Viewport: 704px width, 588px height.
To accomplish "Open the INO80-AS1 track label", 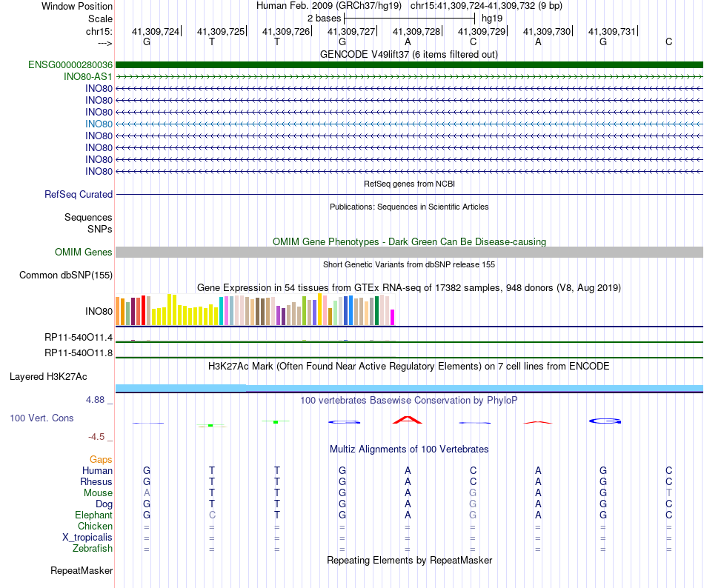I will point(88,77).
